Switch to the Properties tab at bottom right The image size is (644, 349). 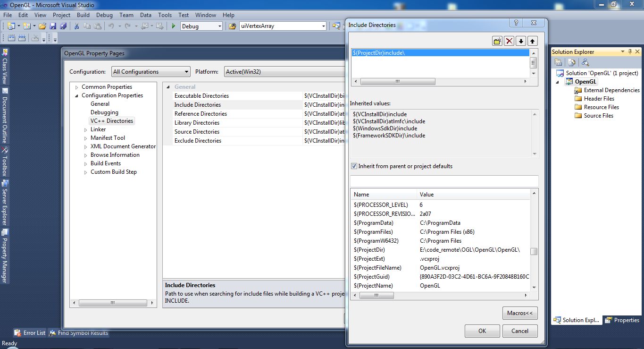pyautogui.click(x=622, y=320)
